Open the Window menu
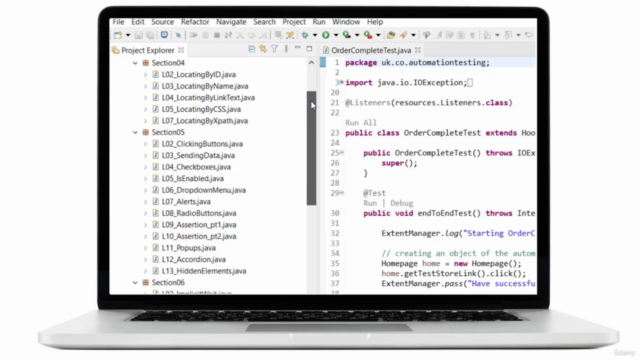This screenshot has width=640, height=360. (346, 22)
